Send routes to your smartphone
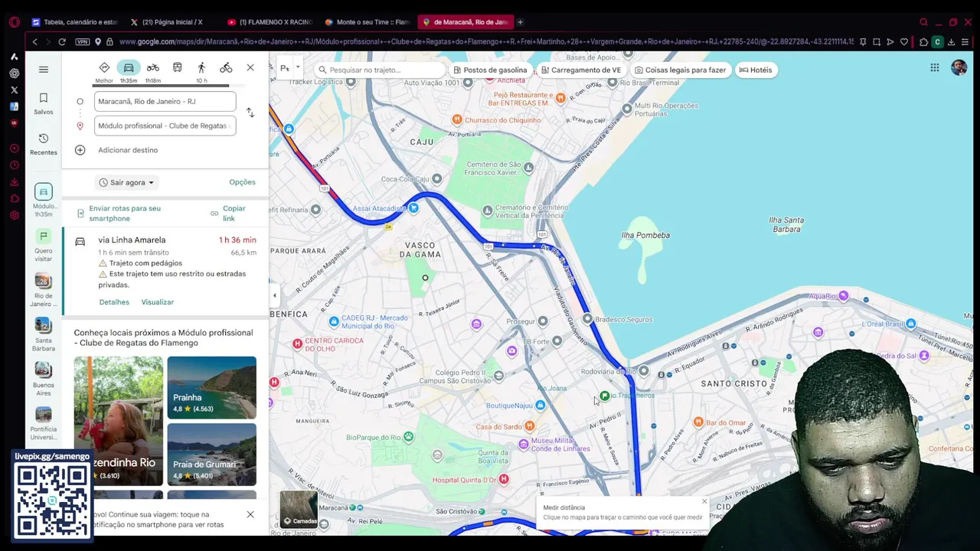 125,214
